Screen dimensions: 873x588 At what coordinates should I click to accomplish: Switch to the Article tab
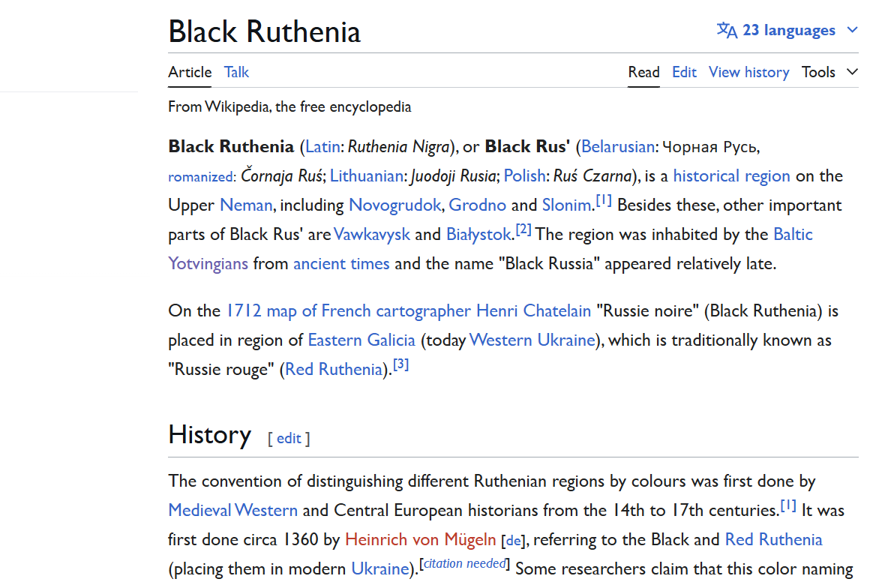[190, 73]
